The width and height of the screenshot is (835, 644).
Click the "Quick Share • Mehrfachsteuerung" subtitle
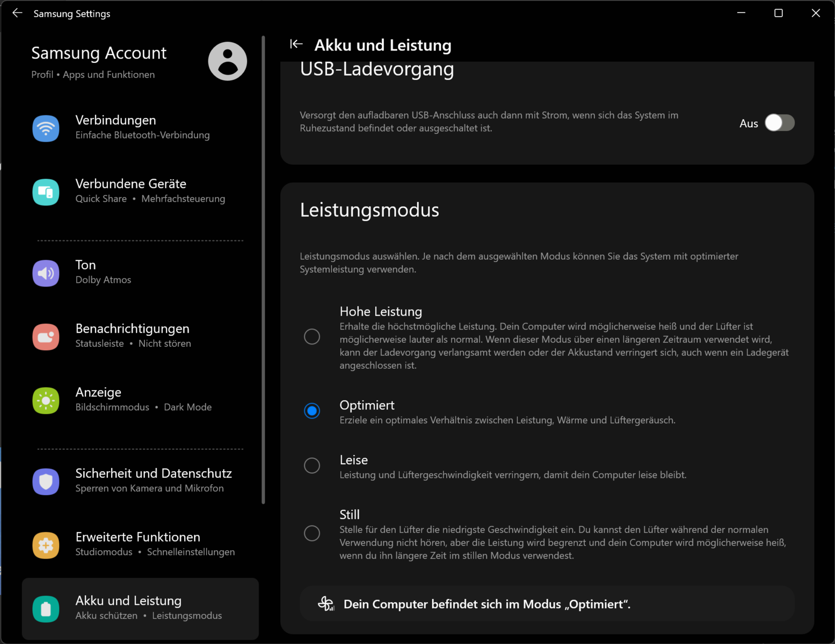150,199
